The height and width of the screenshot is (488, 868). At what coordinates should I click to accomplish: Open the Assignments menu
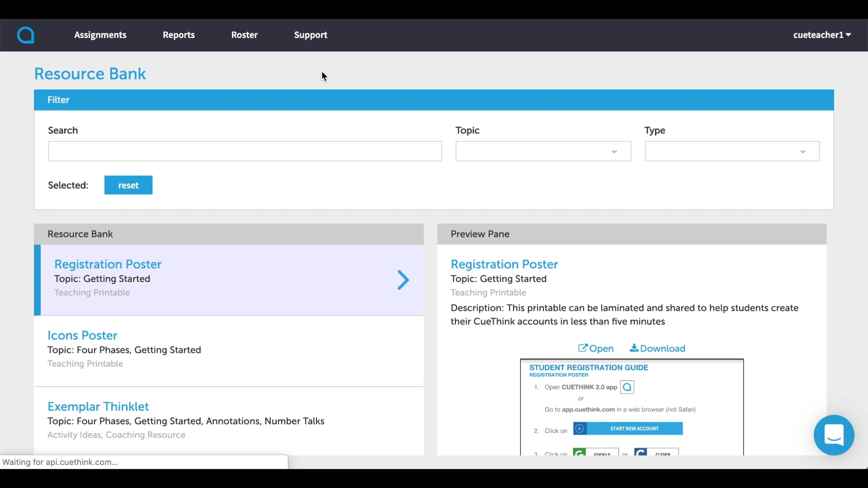[100, 35]
